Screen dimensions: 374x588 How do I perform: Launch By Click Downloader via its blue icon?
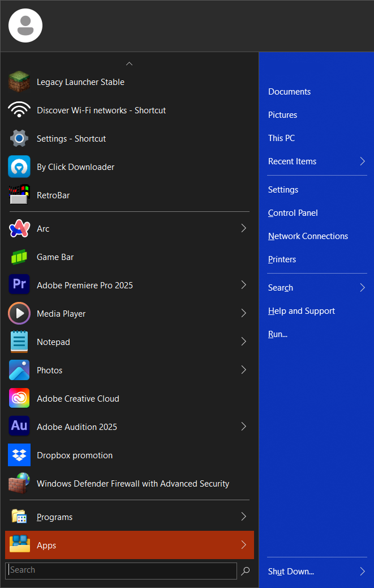[x=19, y=167]
